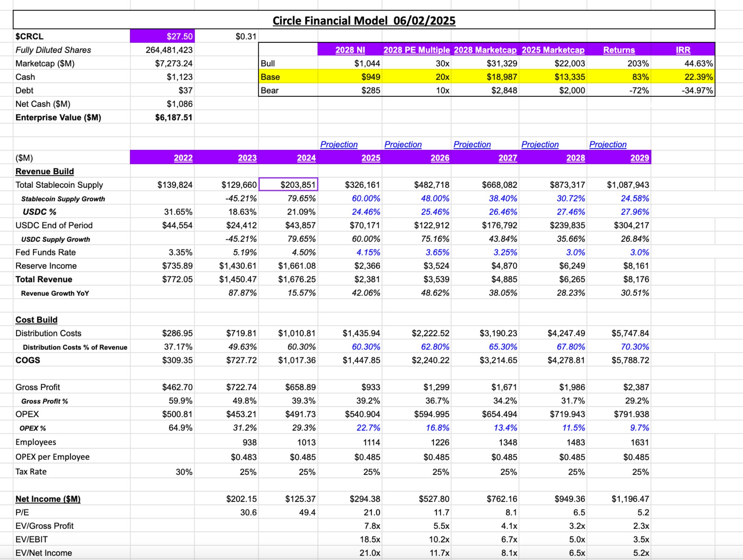This screenshot has height=560, width=743.
Task: Select the Enterprise Value $6,187.51 cell
Action: tap(174, 118)
